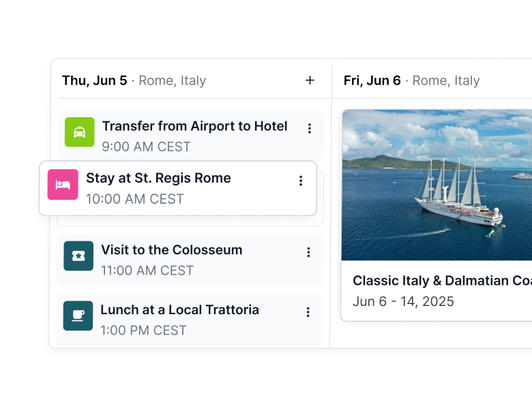Click Visit to the Colosseum title
532x409 pixels.
click(171, 249)
